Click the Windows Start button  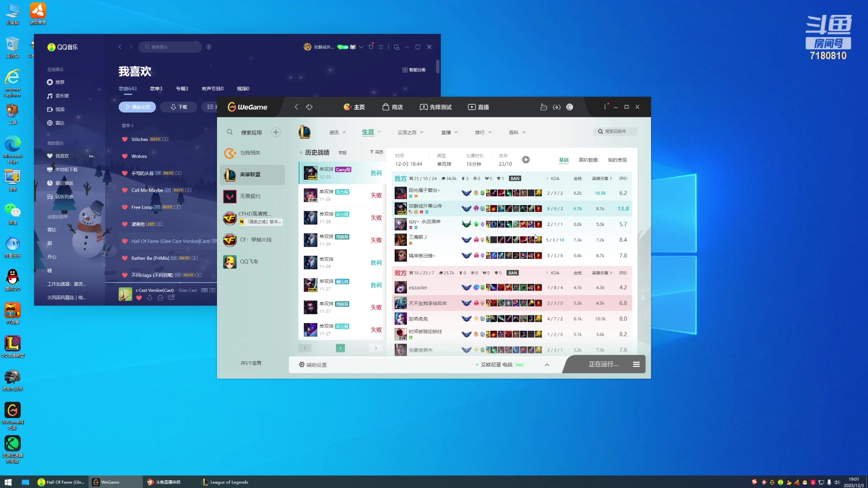(x=8, y=482)
